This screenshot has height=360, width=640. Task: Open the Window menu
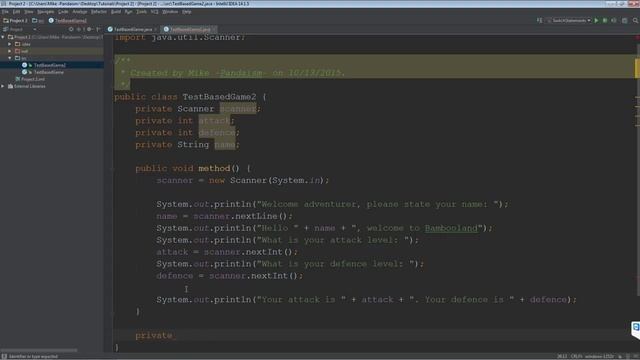coord(170,12)
